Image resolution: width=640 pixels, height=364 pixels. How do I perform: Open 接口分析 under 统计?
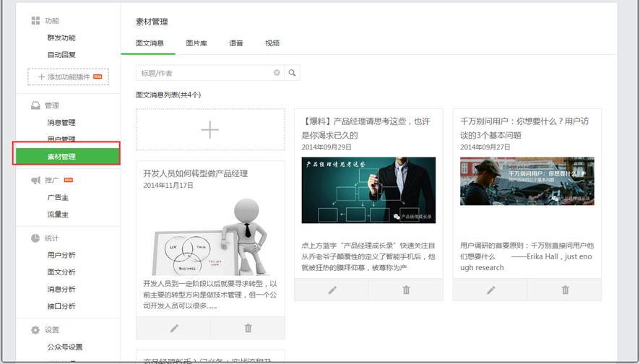(x=61, y=306)
